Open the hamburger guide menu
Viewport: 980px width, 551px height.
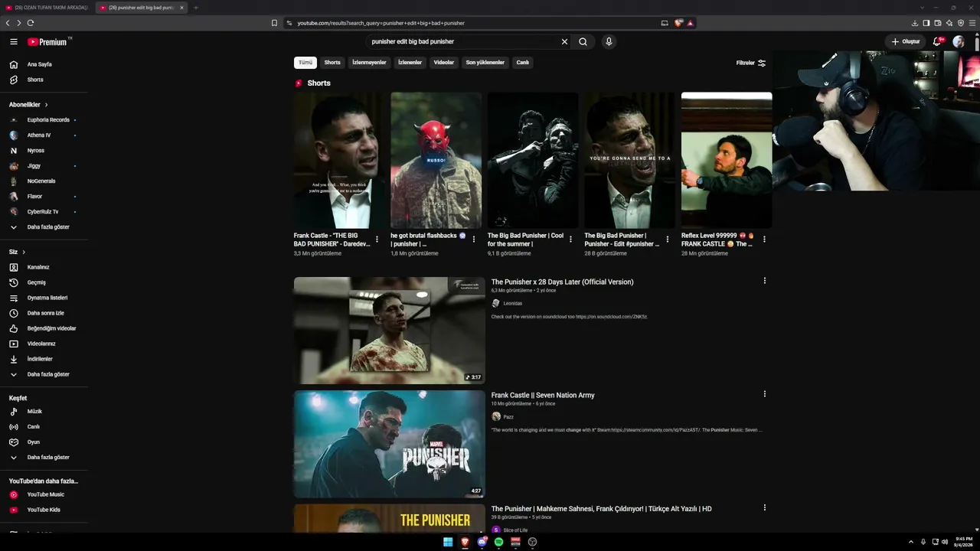point(14,42)
